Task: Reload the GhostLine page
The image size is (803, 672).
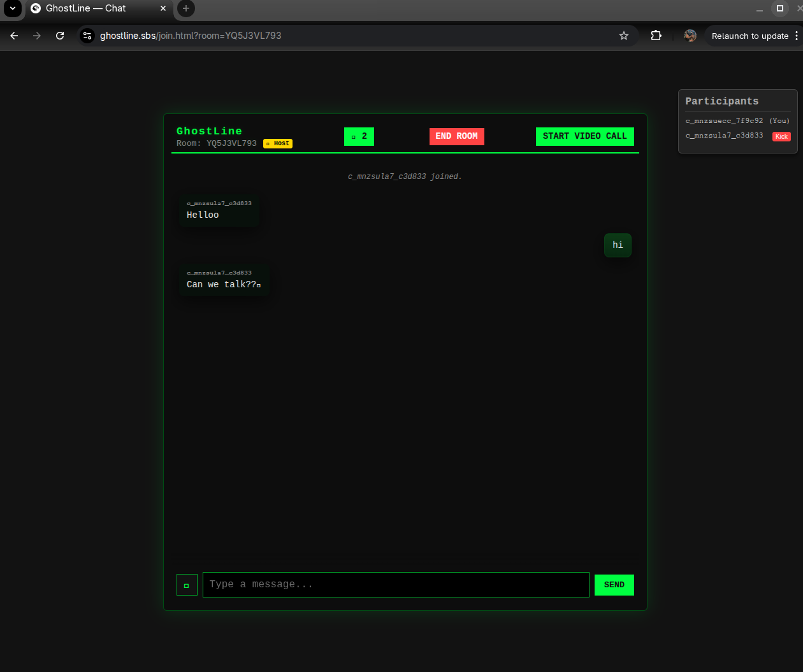Action: (60, 36)
